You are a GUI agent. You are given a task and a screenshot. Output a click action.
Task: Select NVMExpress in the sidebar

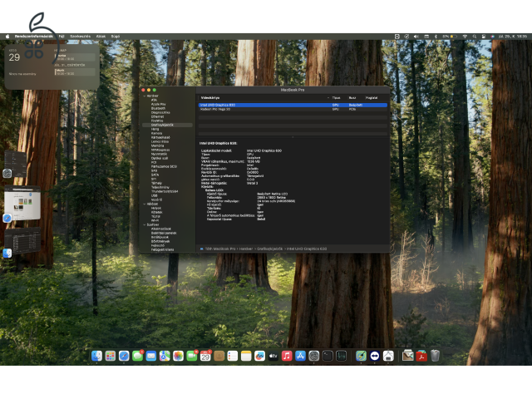point(160,150)
